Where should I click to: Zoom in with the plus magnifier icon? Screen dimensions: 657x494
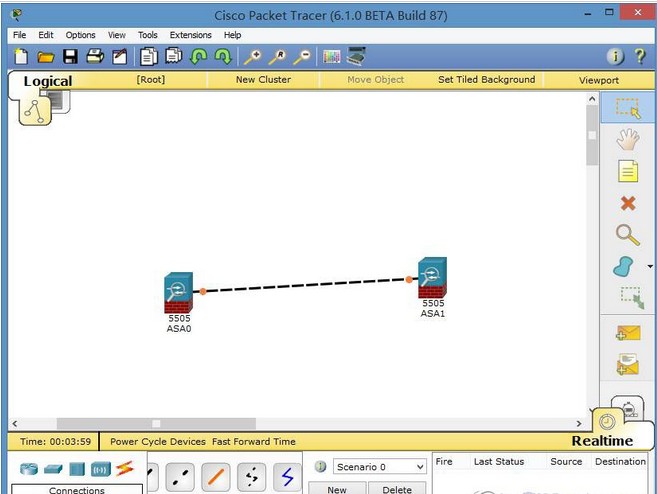click(253, 57)
